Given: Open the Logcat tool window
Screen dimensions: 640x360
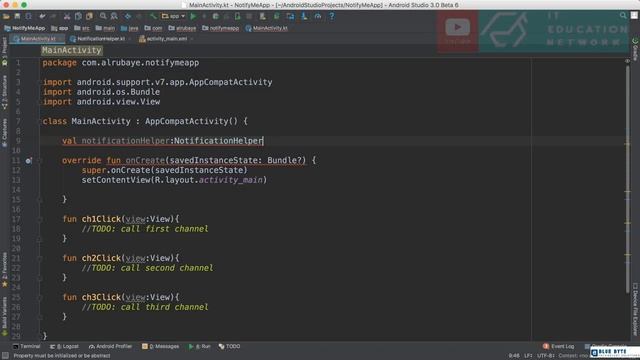Looking at the screenshot, I should coord(64,346).
